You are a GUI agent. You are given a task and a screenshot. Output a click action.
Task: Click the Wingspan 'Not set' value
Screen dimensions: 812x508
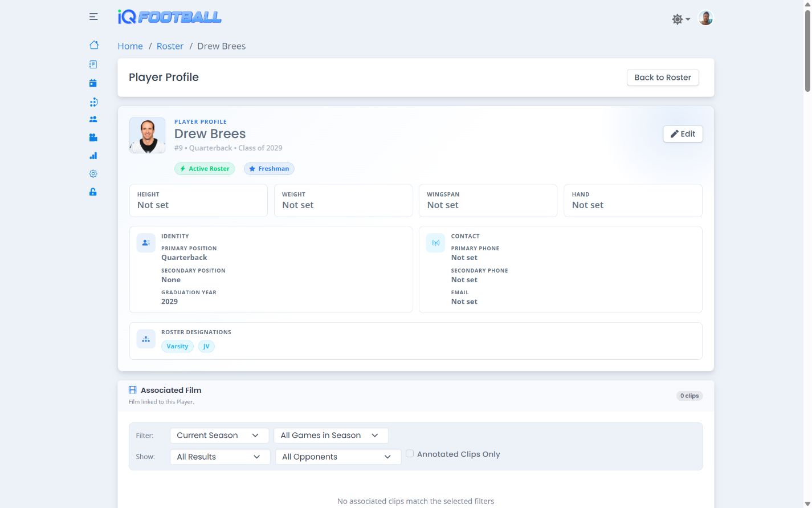point(443,205)
